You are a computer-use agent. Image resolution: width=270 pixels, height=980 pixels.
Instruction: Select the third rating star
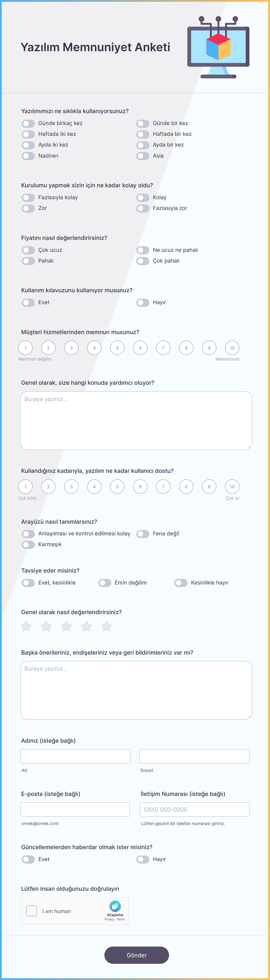(x=66, y=626)
